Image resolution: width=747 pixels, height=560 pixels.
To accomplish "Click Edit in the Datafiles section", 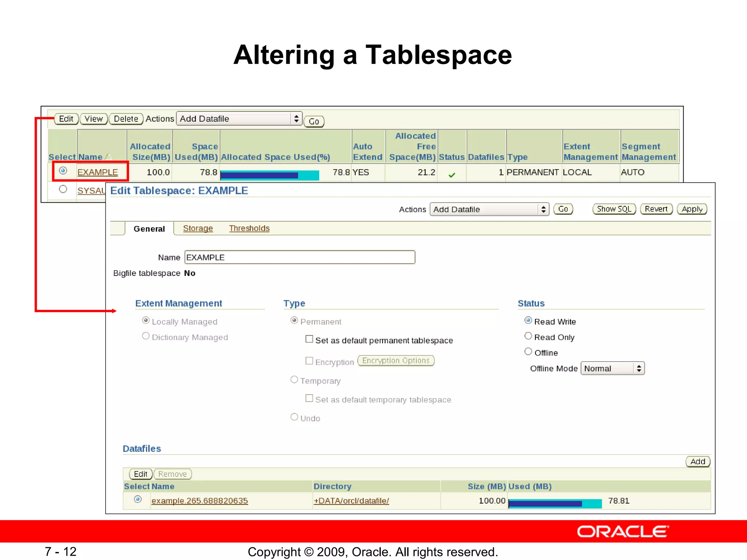I will [x=141, y=474].
